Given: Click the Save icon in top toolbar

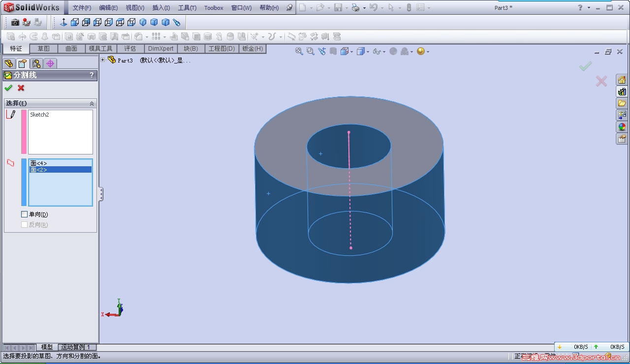Looking at the screenshot, I should pos(338,8).
